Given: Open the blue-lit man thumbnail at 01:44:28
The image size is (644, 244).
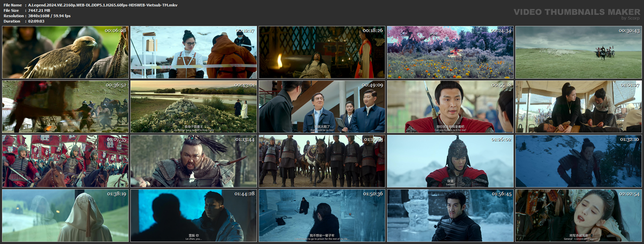Looking at the screenshot, I should coord(194,215).
